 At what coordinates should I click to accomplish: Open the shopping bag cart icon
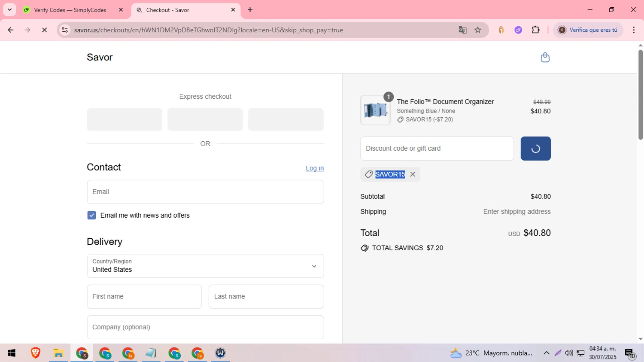[545, 58]
